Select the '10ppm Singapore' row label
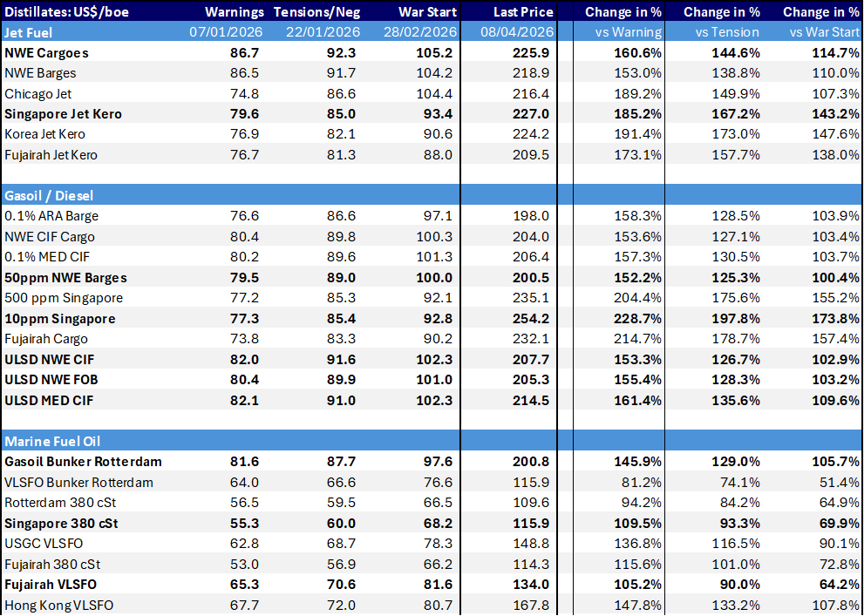 (59, 319)
